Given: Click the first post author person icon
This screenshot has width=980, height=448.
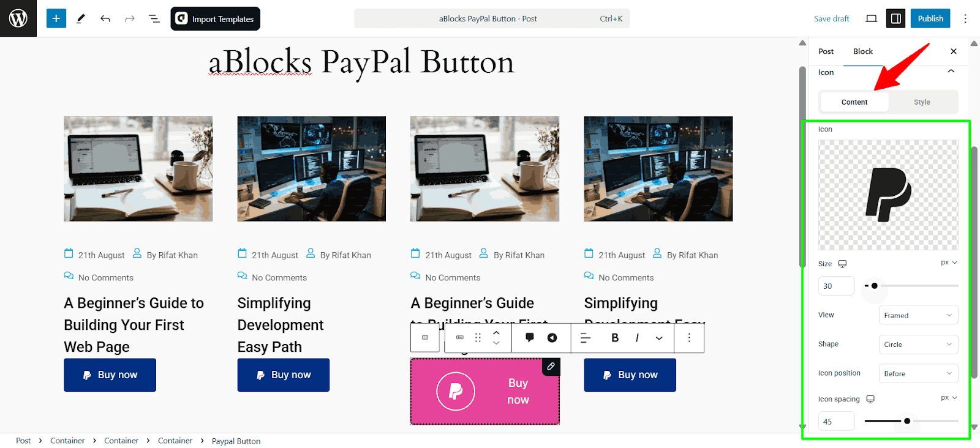Looking at the screenshot, I should [137, 253].
